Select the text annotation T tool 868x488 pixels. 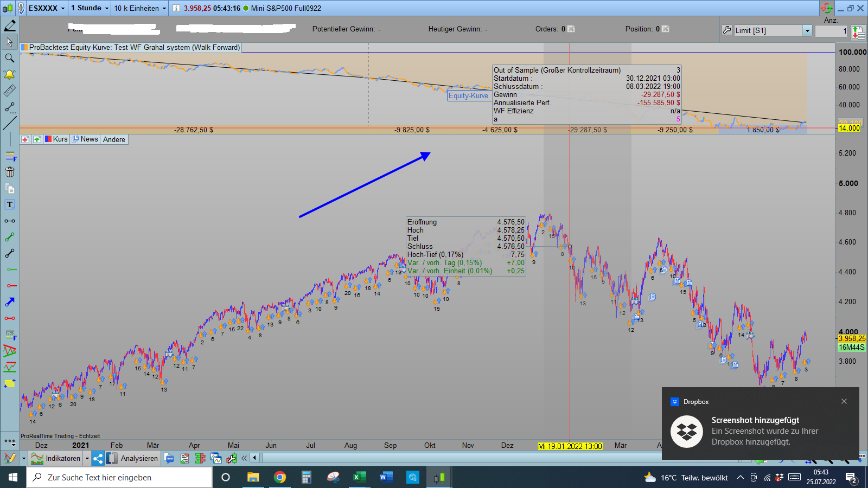[10, 204]
